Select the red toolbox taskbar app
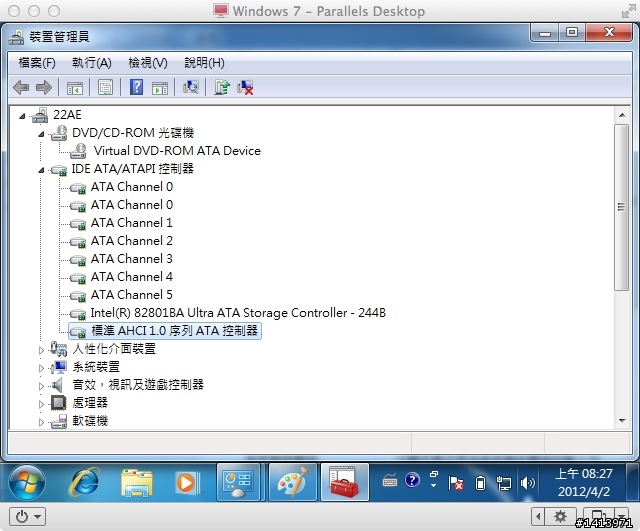This screenshot has width=640, height=531. pos(345,482)
